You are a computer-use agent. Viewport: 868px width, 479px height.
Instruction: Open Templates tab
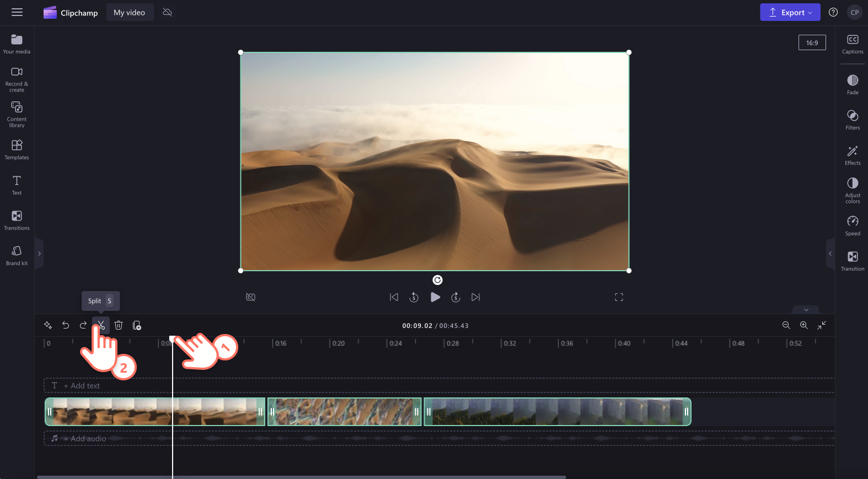pyautogui.click(x=17, y=149)
